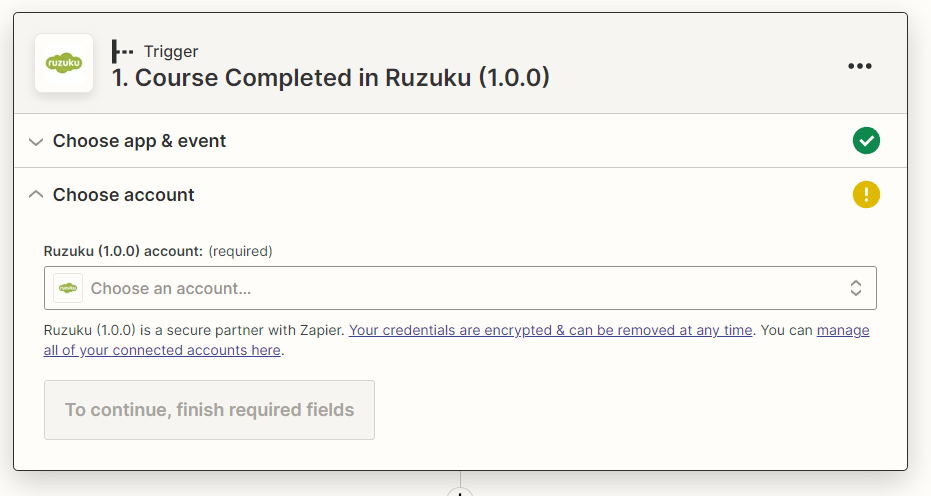Click "Your credentials are encrypted" link
The width and height of the screenshot is (931, 496).
[x=550, y=330]
